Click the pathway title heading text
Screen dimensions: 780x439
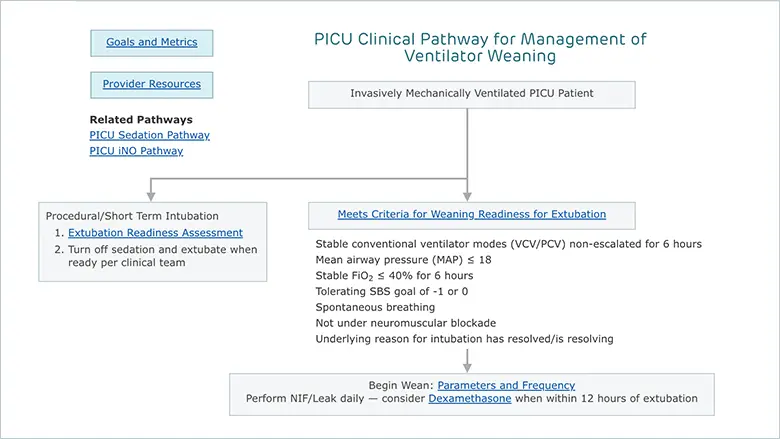pos(480,47)
